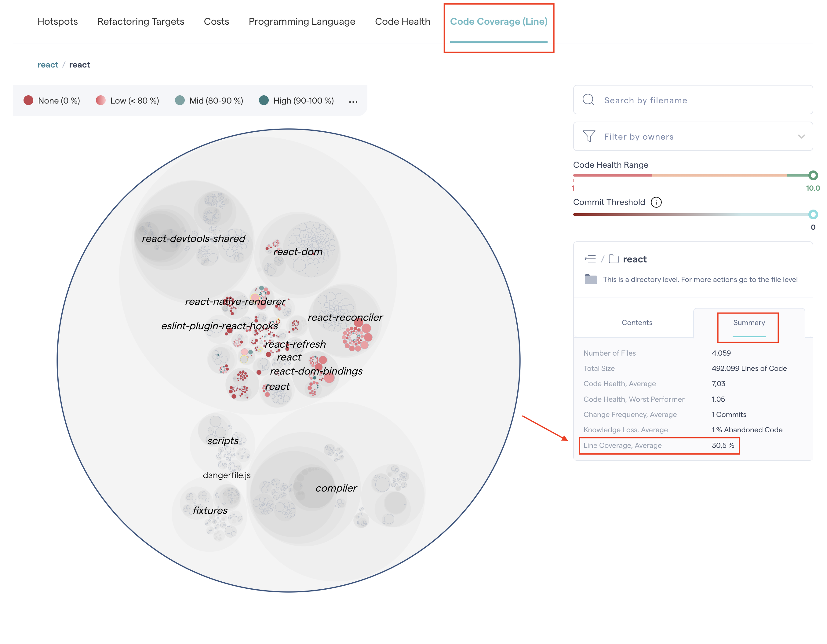Click the folder icon beside react title
Image resolution: width=827 pixels, height=644 pixels.
(614, 259)
